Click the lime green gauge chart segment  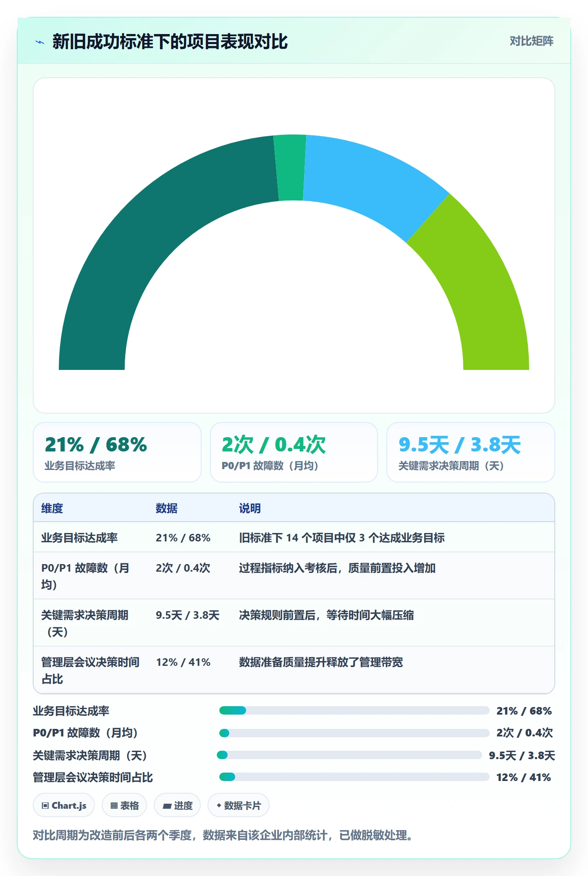pos(479,290)
